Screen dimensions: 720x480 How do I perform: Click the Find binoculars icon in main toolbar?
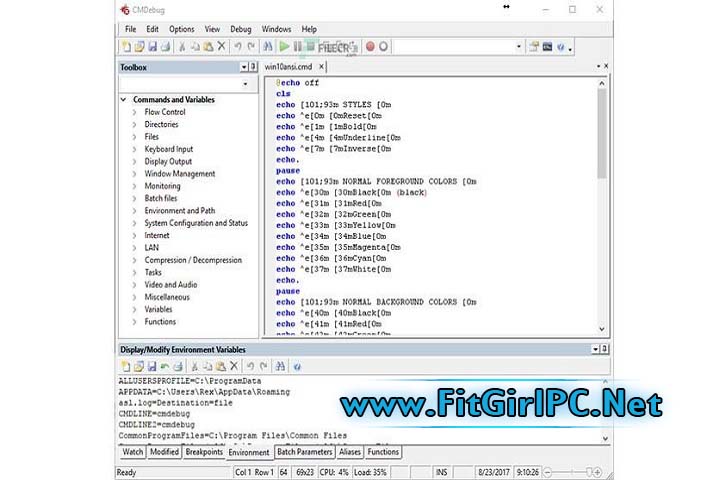268,47
